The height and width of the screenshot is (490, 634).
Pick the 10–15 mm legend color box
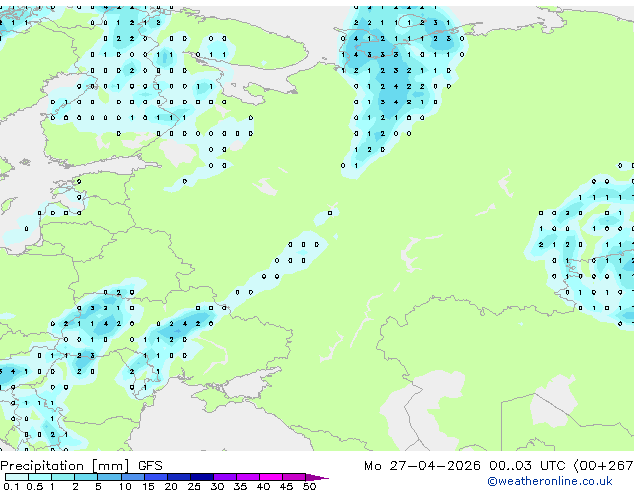pyautogui.click(x=132, y=477)
